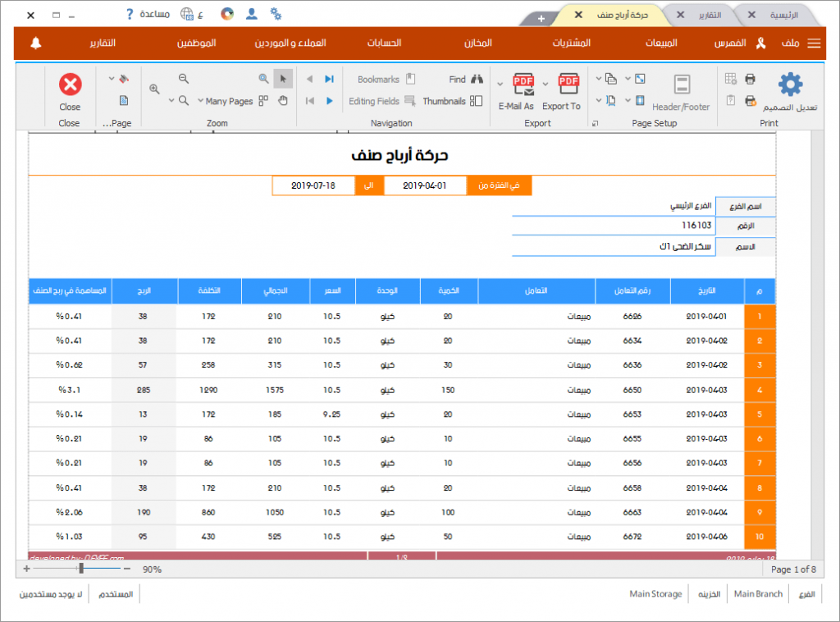
Task: Click Export To PDF icon
Action: point(568,84)
